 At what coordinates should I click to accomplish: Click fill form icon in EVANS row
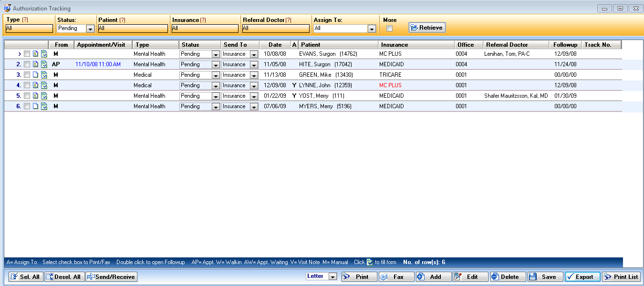[x=44, y=54]
